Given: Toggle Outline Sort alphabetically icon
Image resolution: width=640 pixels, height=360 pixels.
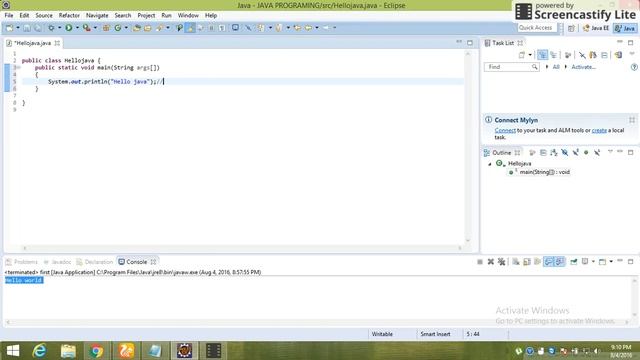Looking at the screenshot, I should (553, 153).
